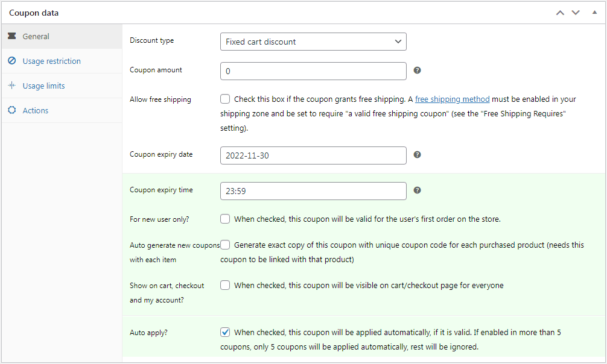This screenshot has width=607, height=364.
Task: Move Coupon data panel down
Action: tap(576, 13)
